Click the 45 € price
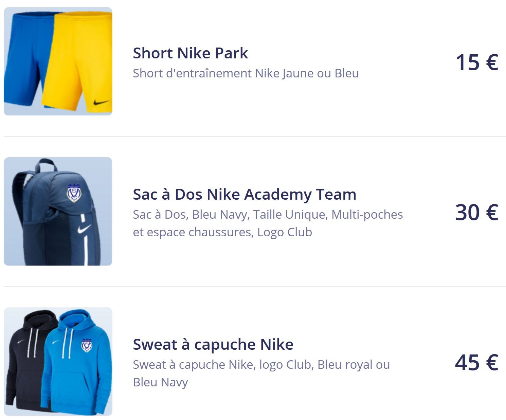The image size is (506, 420). coord(476,363)
